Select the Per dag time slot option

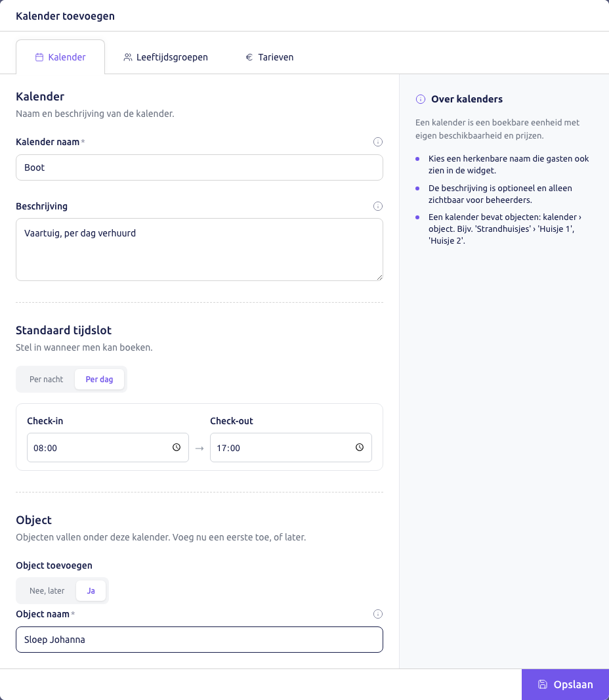click(99, 380)
